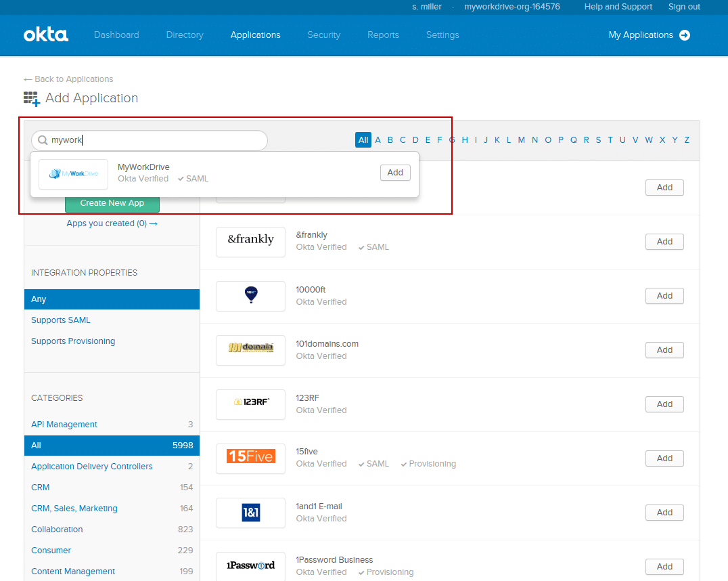The width and height of the screenshot is (728, 581).
Task: Click the MyWorkDrive app logo
Action: (73, 174)
